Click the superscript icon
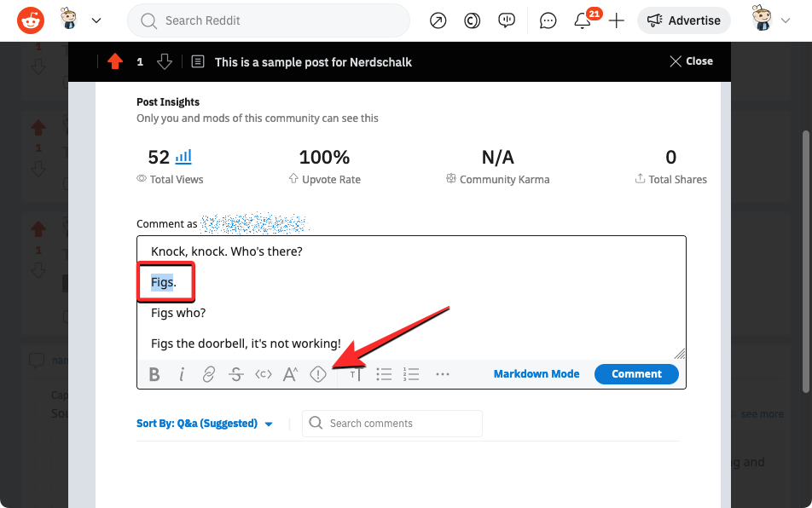 291,374
